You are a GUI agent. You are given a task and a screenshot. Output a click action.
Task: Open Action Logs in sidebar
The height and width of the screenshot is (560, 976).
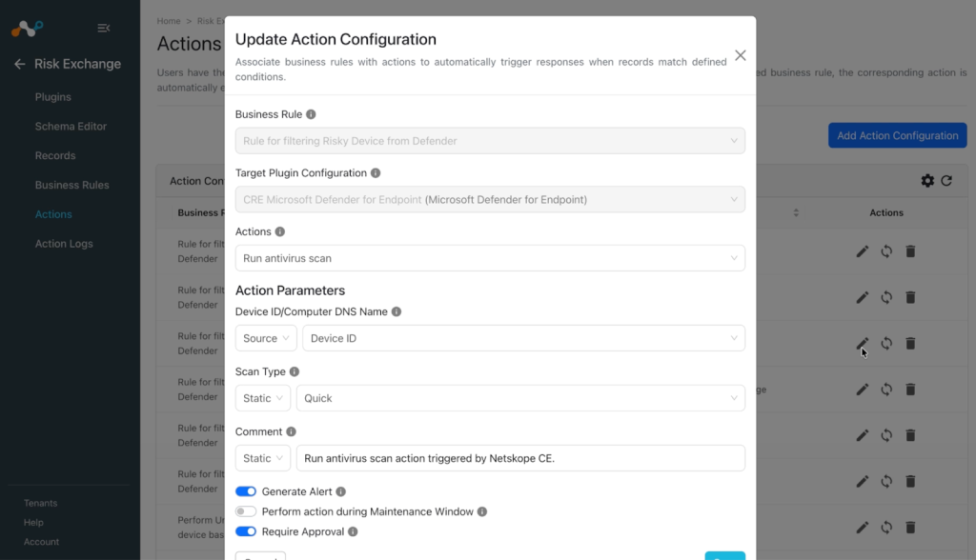click(x=64, y=244)
